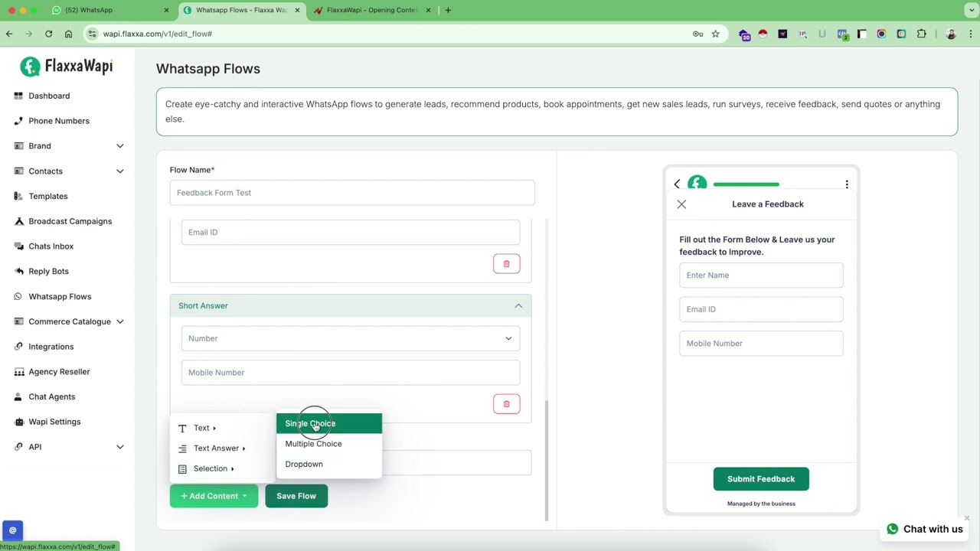
Task: Open Dashboard from the sidebar
Action: pos(49,96)
